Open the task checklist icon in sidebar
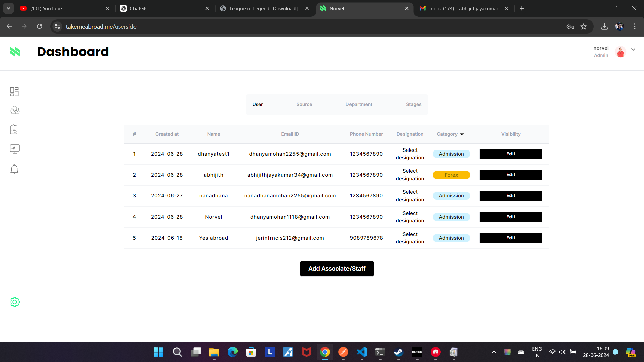This screenshot has width=644, height=362. [14, 129]
